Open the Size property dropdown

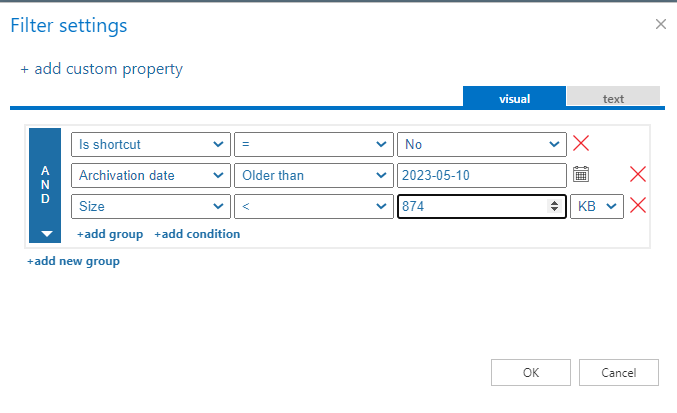151,206
